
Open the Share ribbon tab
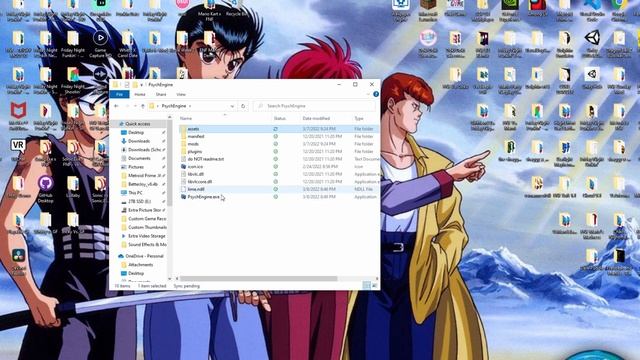[161, 94]
